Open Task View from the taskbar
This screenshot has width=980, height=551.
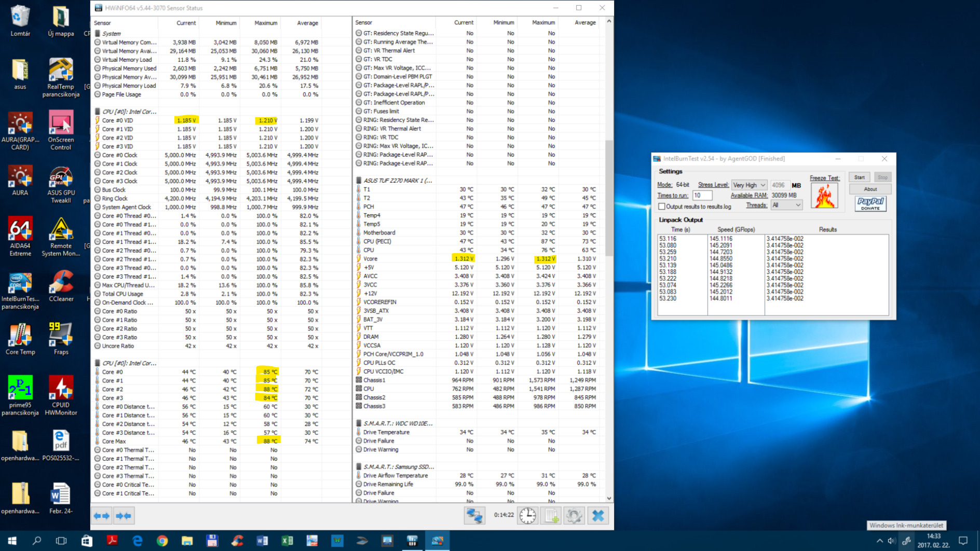coord(61,541)
